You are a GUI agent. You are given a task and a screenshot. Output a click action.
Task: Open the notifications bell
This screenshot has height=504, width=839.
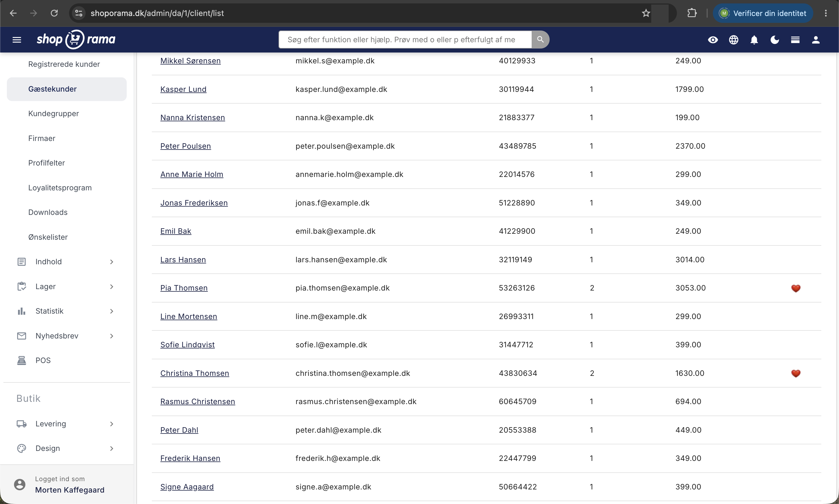(754, 40)
